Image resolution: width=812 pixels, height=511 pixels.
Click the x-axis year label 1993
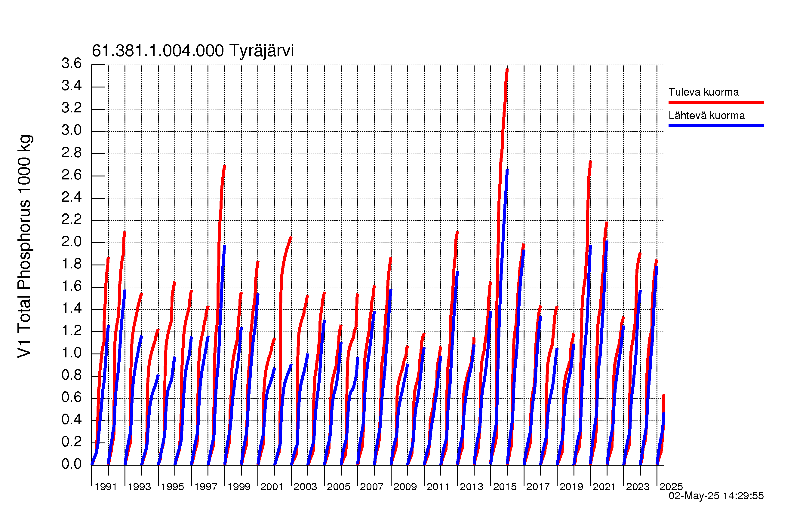(x=139, y=487)
